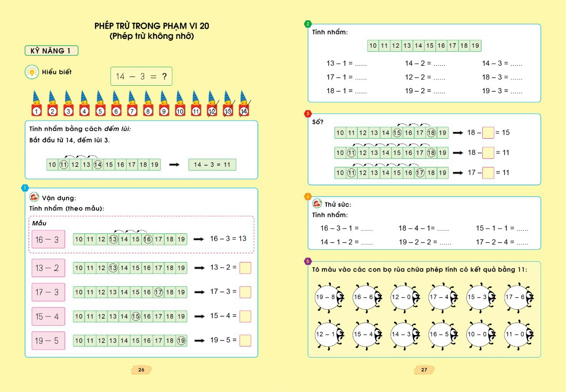This screenshot has height=392, width=566.
Task: Click the answer box for 19 – 5
Action: tap(245, 340)
